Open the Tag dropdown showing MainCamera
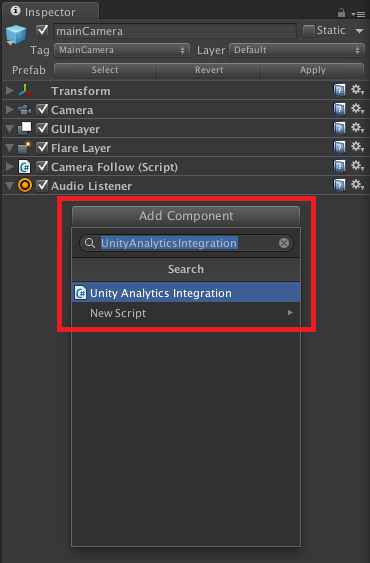 pos(122,50)
